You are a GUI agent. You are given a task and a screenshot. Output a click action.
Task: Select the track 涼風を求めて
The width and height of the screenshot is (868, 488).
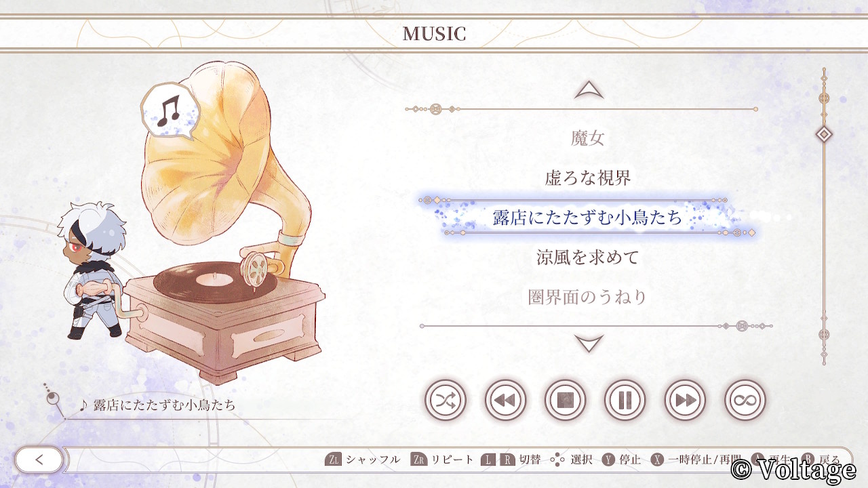click(588, 258)
